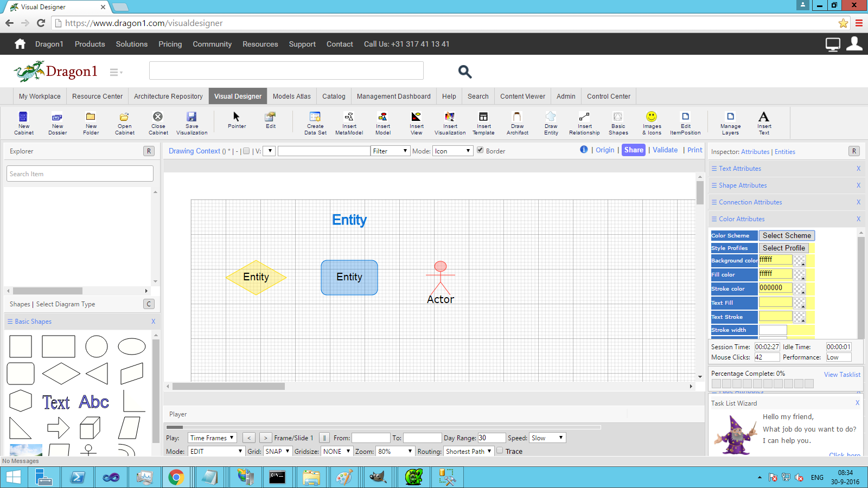Activate the Edit tool

(270, 120)
